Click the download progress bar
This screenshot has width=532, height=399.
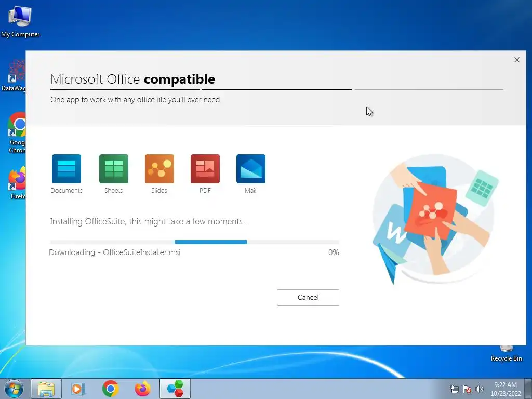coord(194,242)
